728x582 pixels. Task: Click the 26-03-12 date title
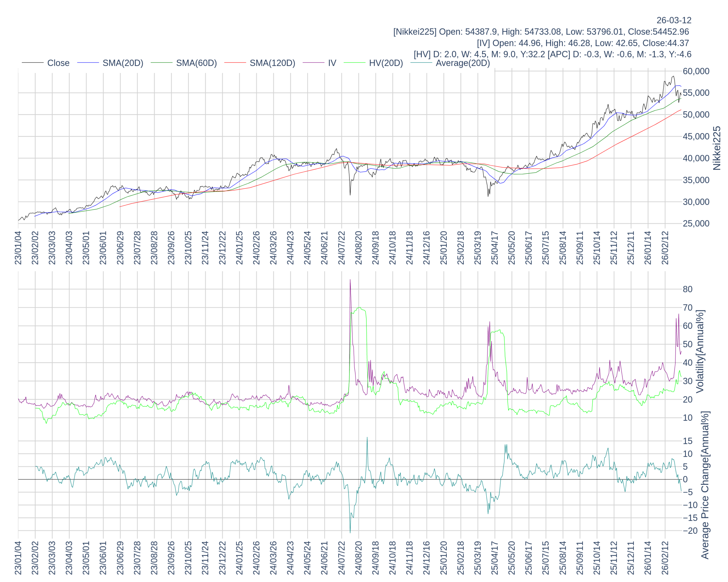(674, 20)
